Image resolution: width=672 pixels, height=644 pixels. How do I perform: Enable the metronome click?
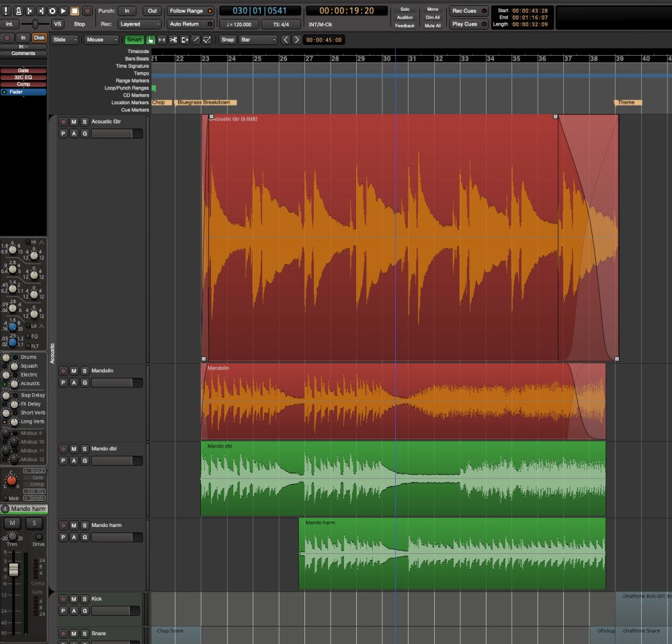pyautogui.click(x=17, y=11)
